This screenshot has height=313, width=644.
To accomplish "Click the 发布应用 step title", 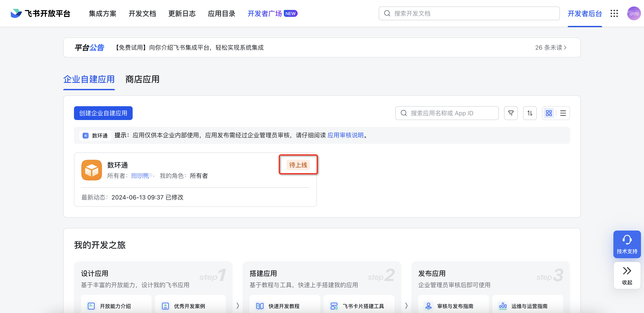I will click(x=432, y=273).
